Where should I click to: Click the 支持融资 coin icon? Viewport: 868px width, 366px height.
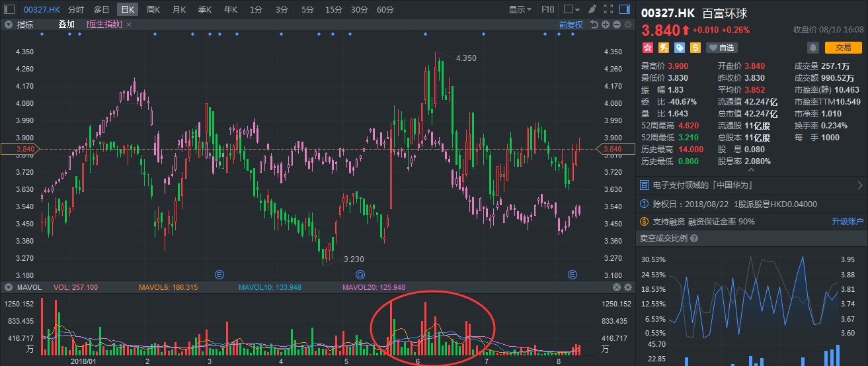[645, 221]
